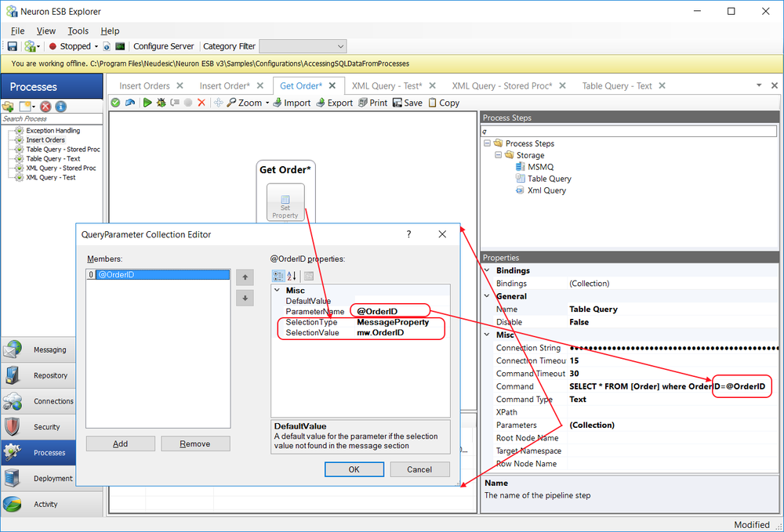Image resolution: width=784 pixels, height=532 pixels.
Task: Click the add folder icon under Processes
Action: 8,107
